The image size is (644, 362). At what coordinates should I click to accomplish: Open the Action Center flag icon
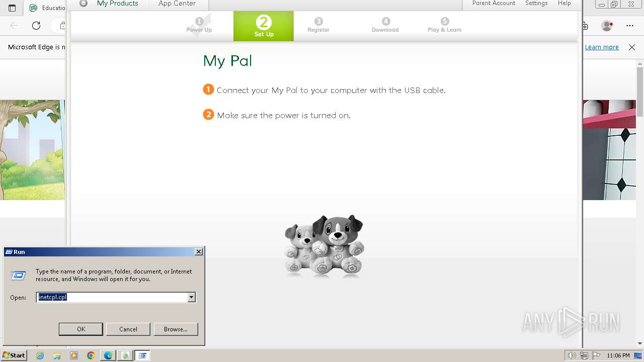pos(596,355)
